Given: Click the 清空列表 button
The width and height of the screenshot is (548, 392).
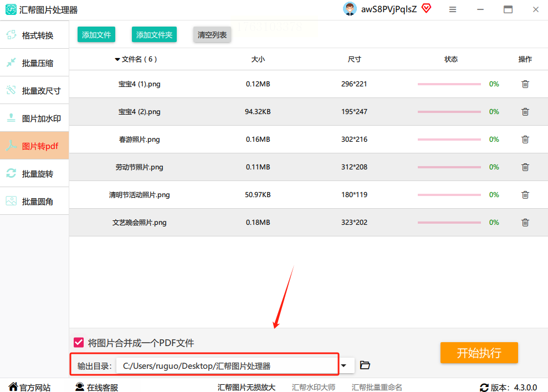Looking at the screenshot, I should [x=212, y=35].
